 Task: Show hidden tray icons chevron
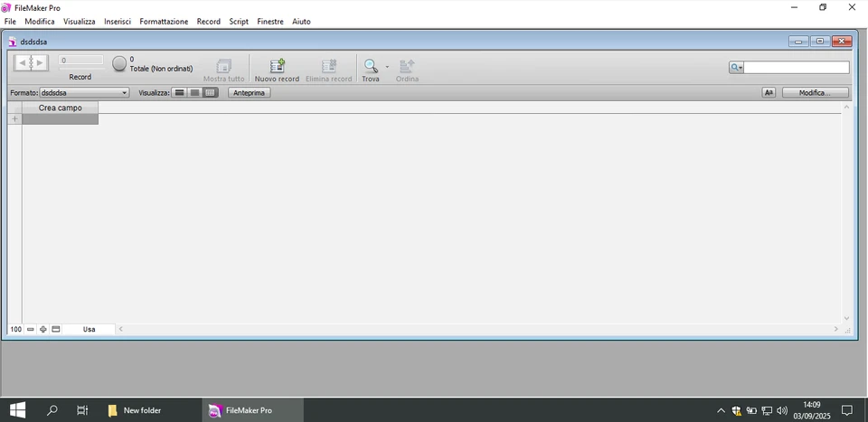(x=721, y=410)
